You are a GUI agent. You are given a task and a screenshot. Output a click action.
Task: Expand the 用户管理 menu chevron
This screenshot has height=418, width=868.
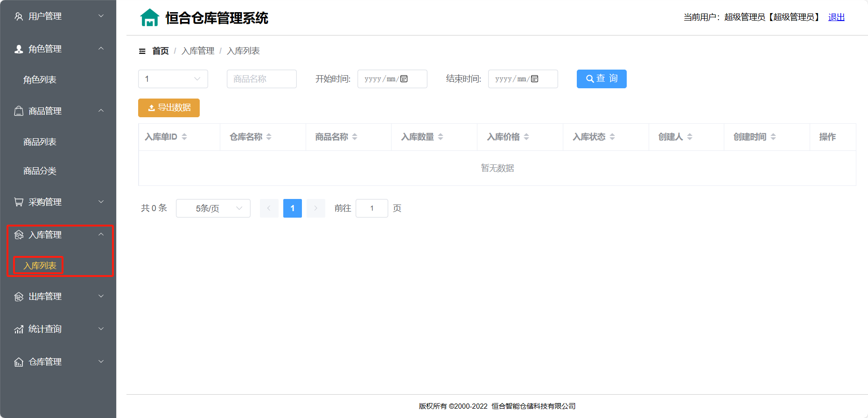(x=101, y=16)
